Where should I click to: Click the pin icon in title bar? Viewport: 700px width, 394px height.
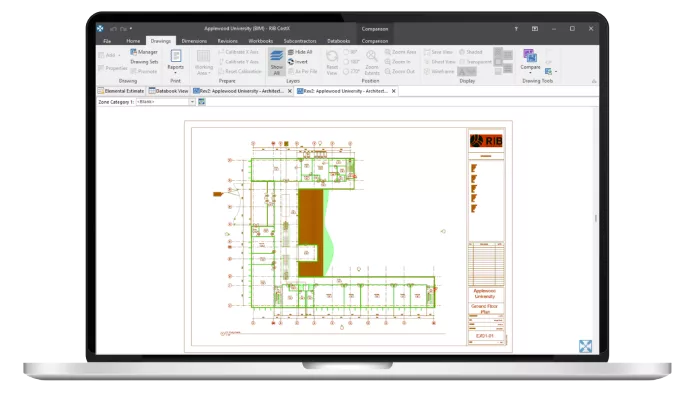(x=516, y=29)
